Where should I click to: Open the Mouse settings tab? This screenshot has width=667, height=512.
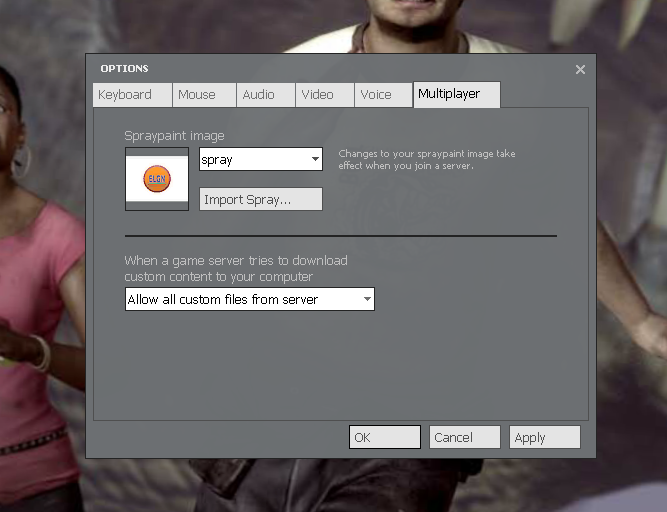point(204,95)
